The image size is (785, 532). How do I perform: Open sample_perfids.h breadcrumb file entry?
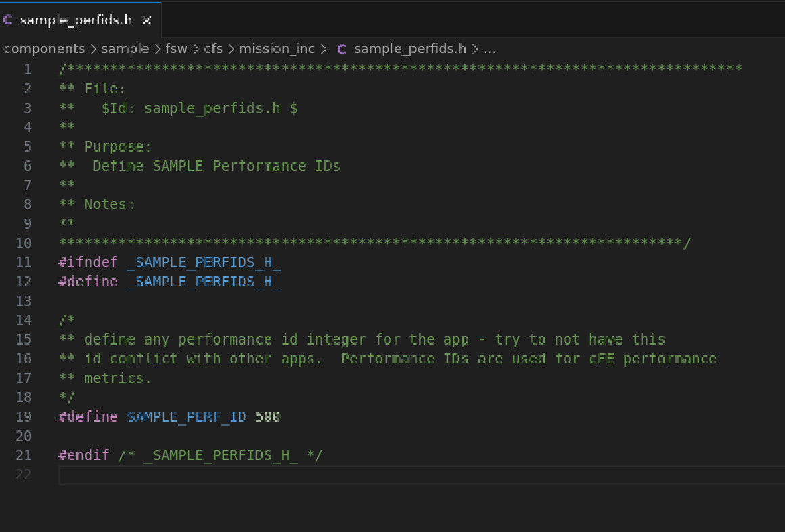409,49
